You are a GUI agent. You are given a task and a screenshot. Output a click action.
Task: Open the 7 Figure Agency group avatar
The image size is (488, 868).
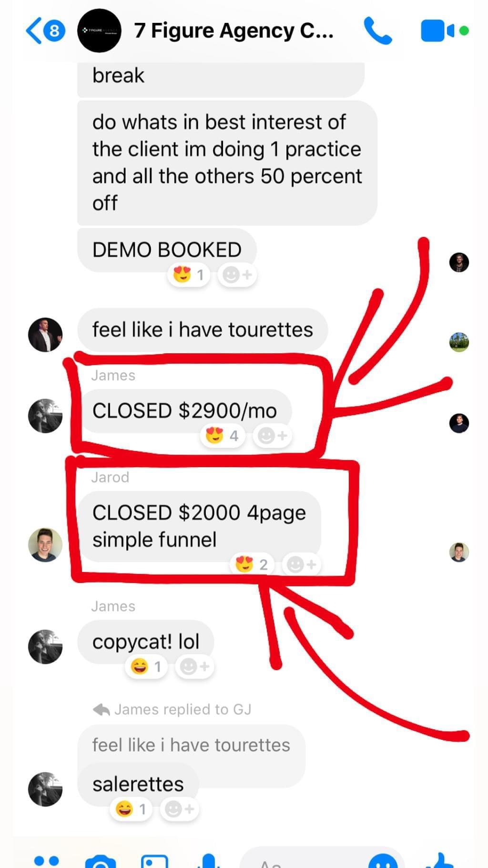[99, 31]
